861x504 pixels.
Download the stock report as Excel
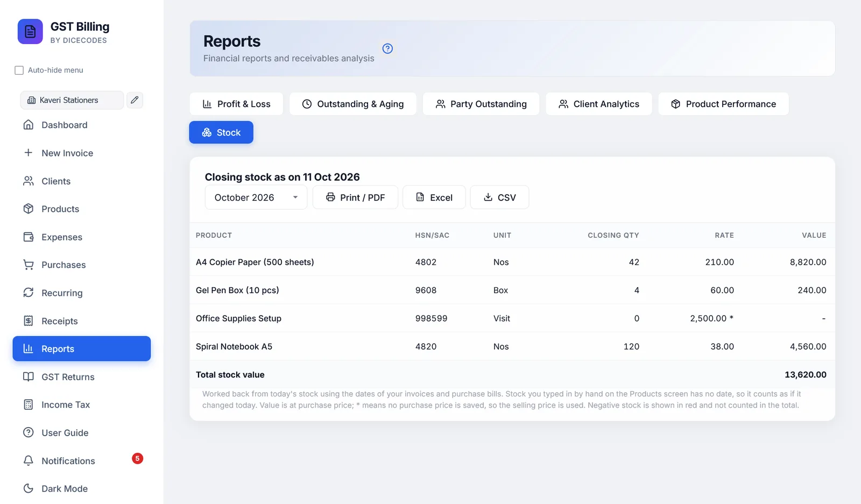click(434, 197)
